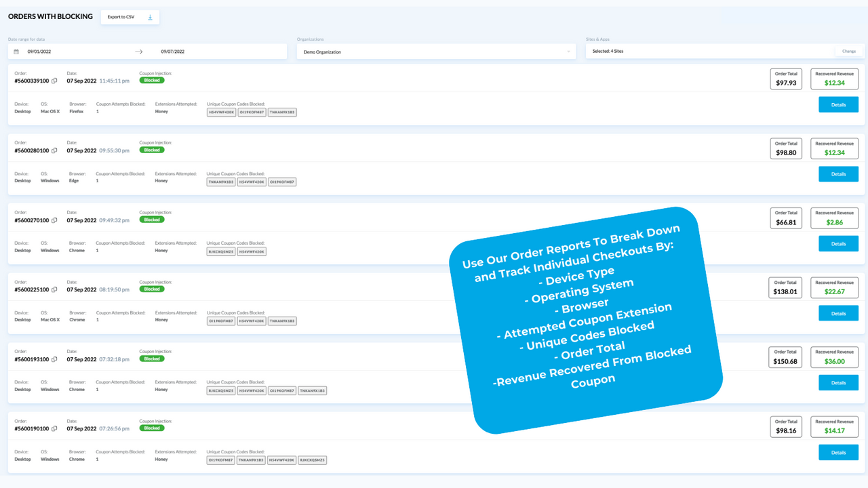Open Details for order #5600193100
This screenshot has width=868, height=488.
[x=839, y=383]
